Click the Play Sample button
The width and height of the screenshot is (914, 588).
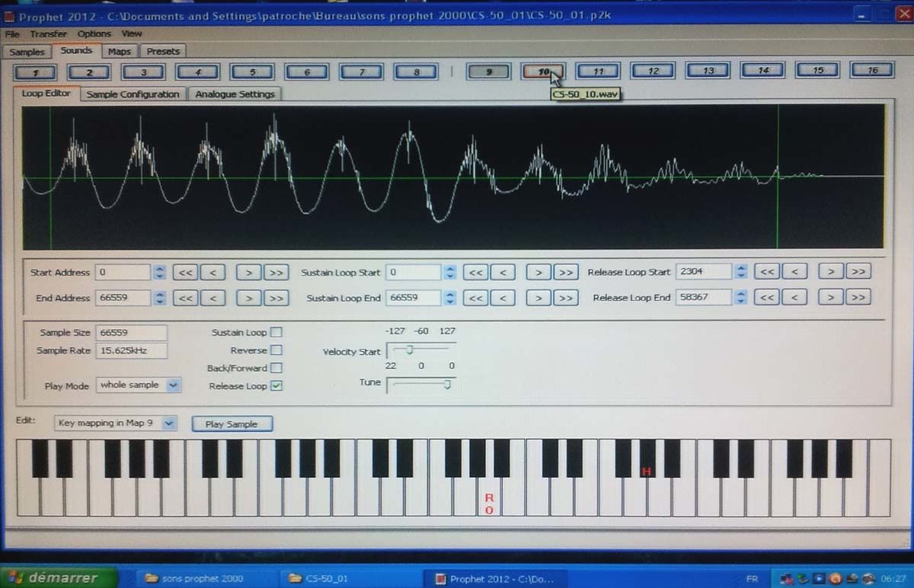pyautogui.click(x=232, y=424)
